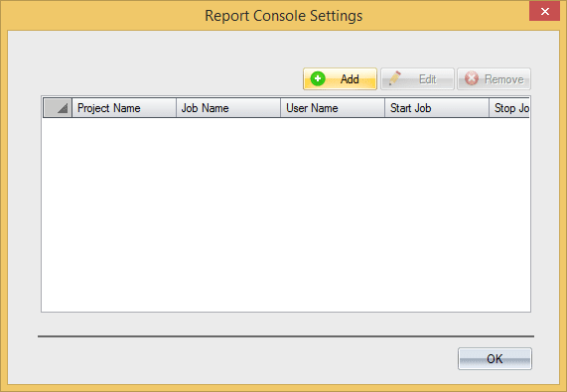Click the Remove button with red X
Image resolution: width=567 pixels, height=392 pixels.
click(494, 78)
